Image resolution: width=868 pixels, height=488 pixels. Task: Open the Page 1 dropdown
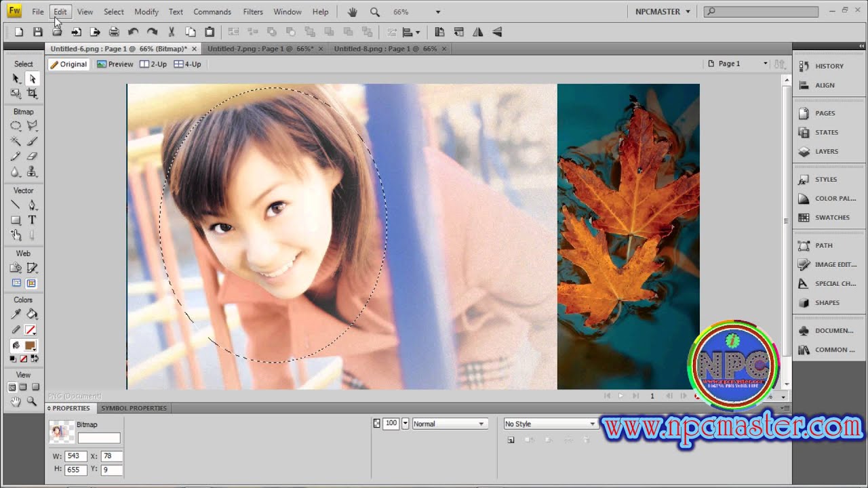[x=738, y=64]
